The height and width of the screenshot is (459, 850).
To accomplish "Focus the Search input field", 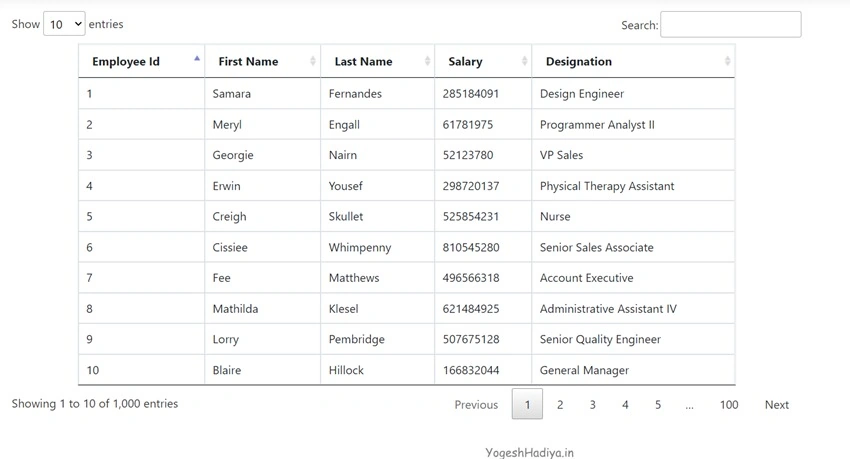I will click(x=730, y=24).
